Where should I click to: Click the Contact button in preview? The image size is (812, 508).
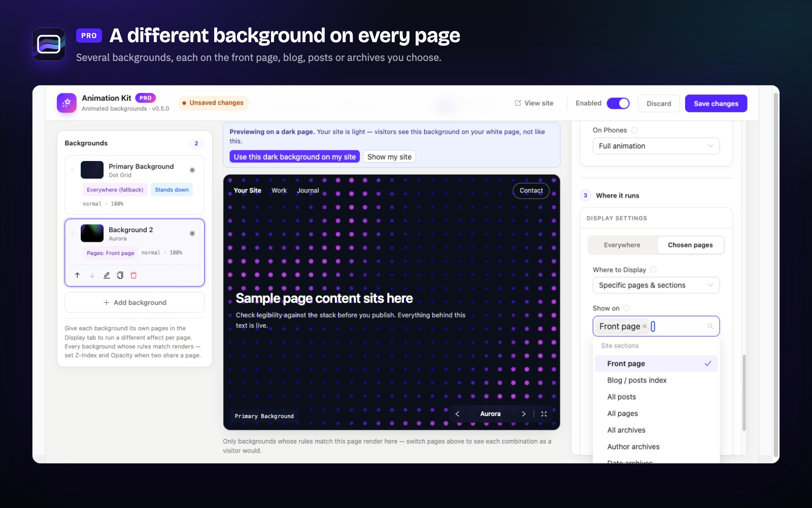click(531, 190)
